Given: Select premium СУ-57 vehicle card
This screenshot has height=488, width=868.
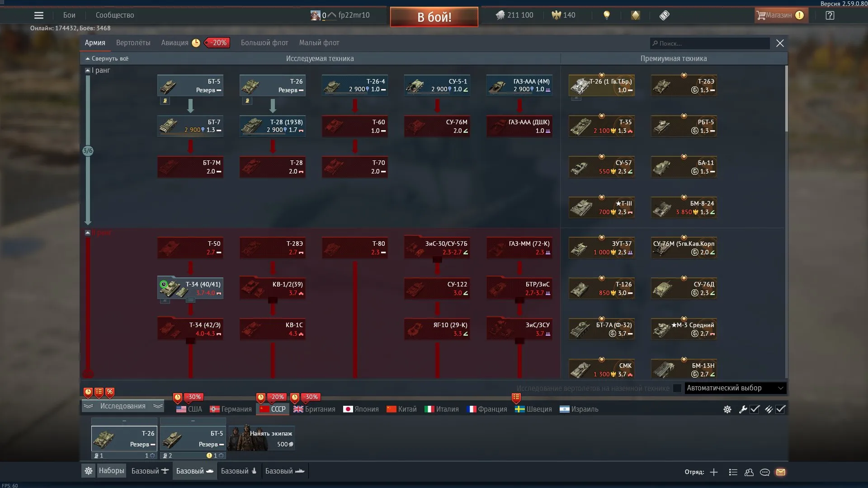Looking at the screenshot, I should pos(602,167).
